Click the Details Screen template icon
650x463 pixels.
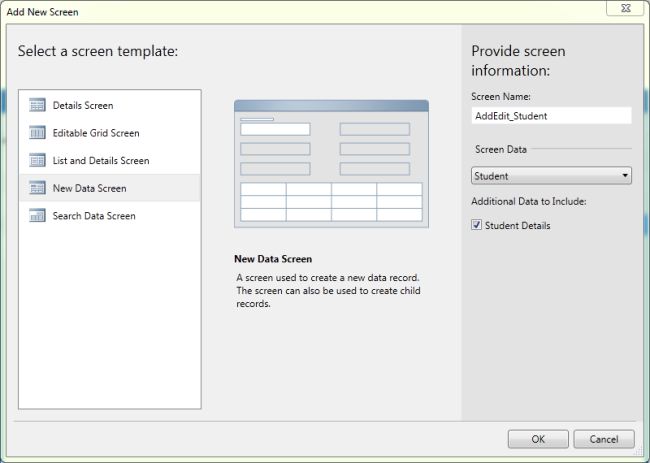37,105
